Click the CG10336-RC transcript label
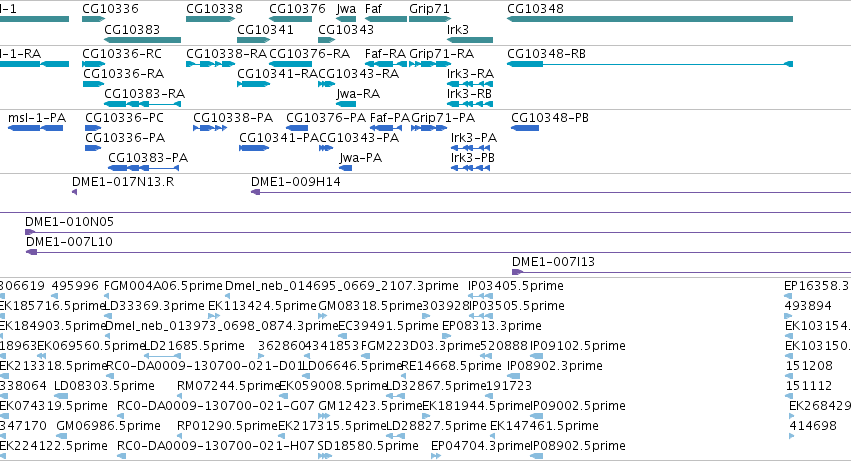The image size is (851, 461). point(122,54)
